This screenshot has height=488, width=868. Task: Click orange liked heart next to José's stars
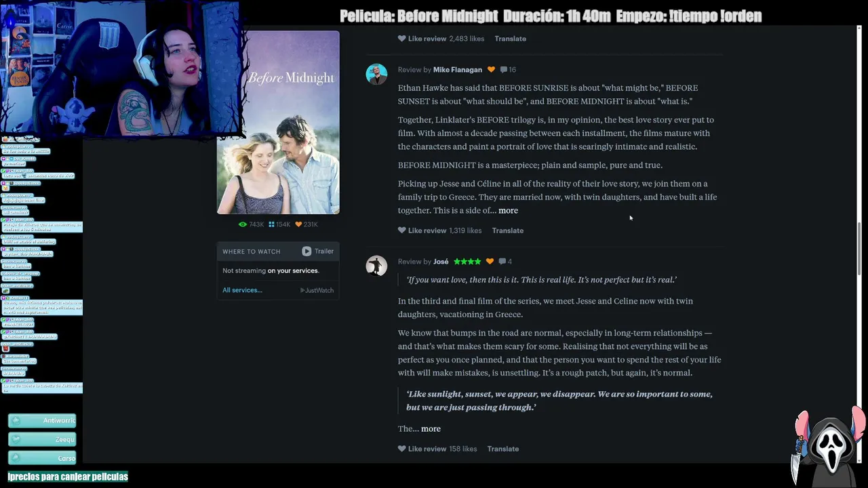coord(490,262)
